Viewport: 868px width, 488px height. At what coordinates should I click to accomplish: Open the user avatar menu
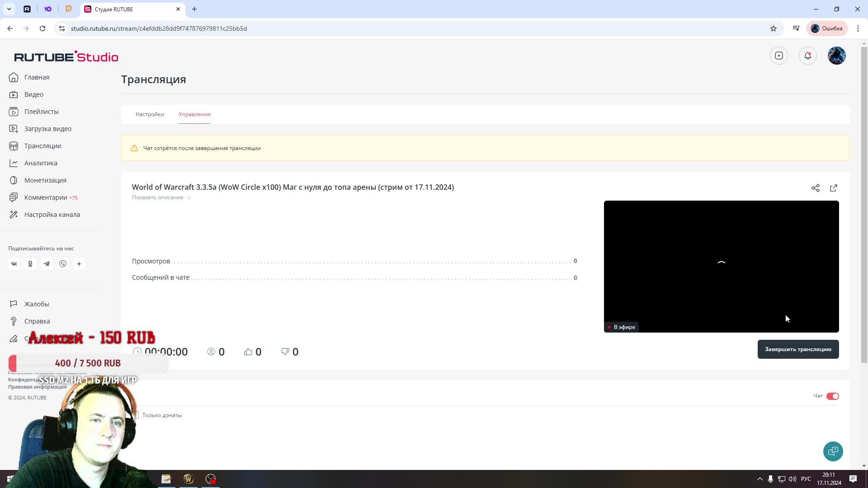pos(837,56)
